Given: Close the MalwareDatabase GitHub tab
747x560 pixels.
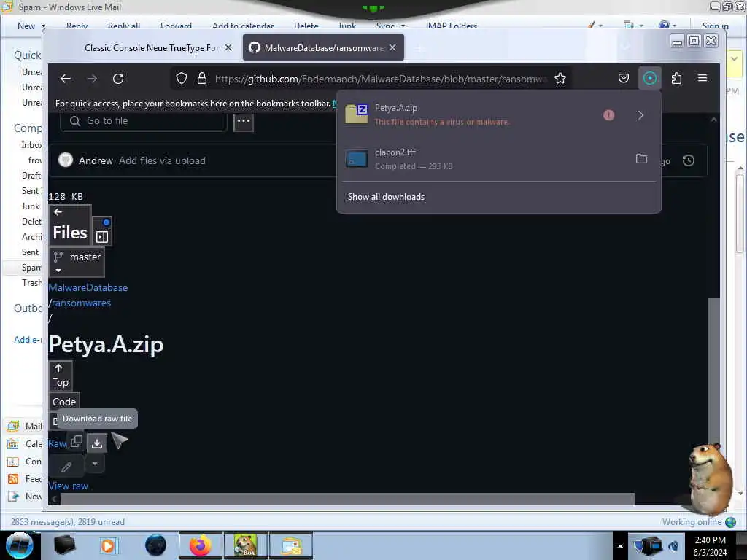Looking at the screenshot, I should 392,47.
